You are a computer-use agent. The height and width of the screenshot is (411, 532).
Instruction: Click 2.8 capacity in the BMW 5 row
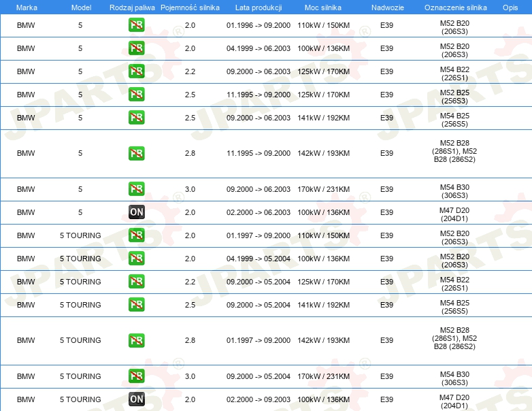[x=190, y=153]
